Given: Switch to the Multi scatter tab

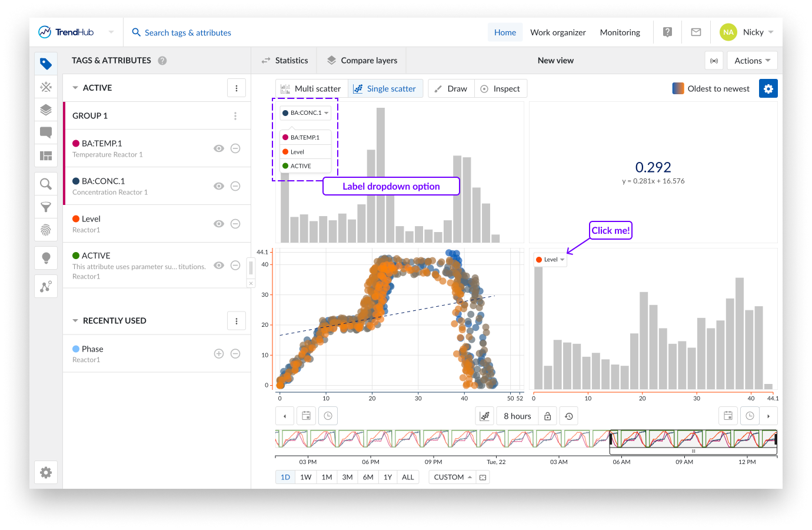Looking at the screenshot, I should tap(311, 89).
